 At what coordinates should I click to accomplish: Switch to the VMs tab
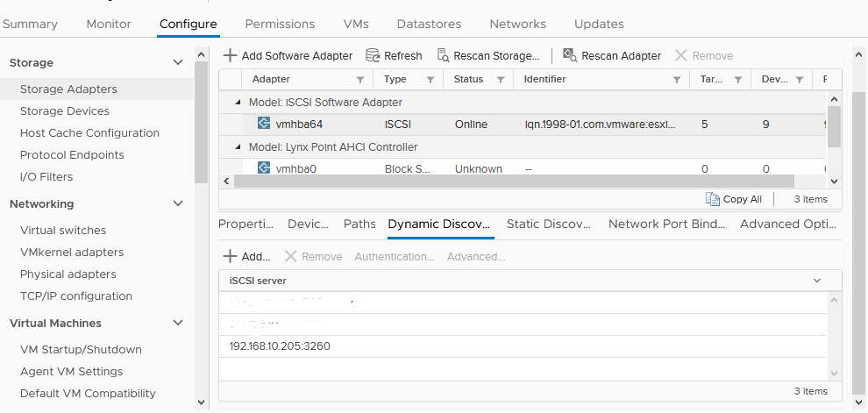point(356,24)
